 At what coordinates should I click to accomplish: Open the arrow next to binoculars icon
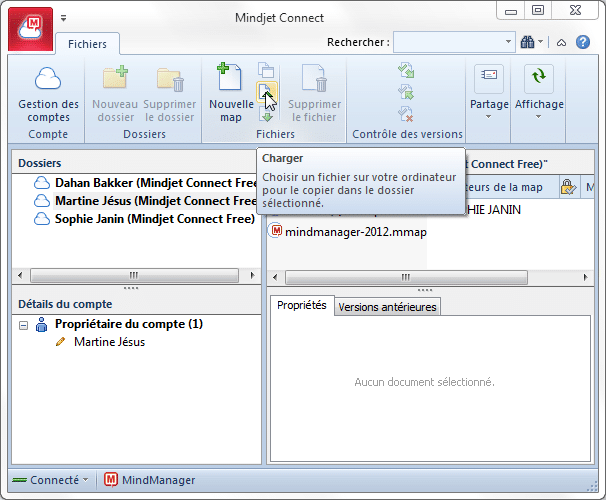tap(541, 42)
